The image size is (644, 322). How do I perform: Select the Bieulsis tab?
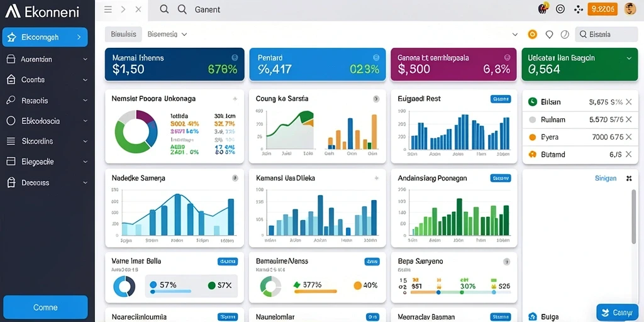click(x=124, y=35)
